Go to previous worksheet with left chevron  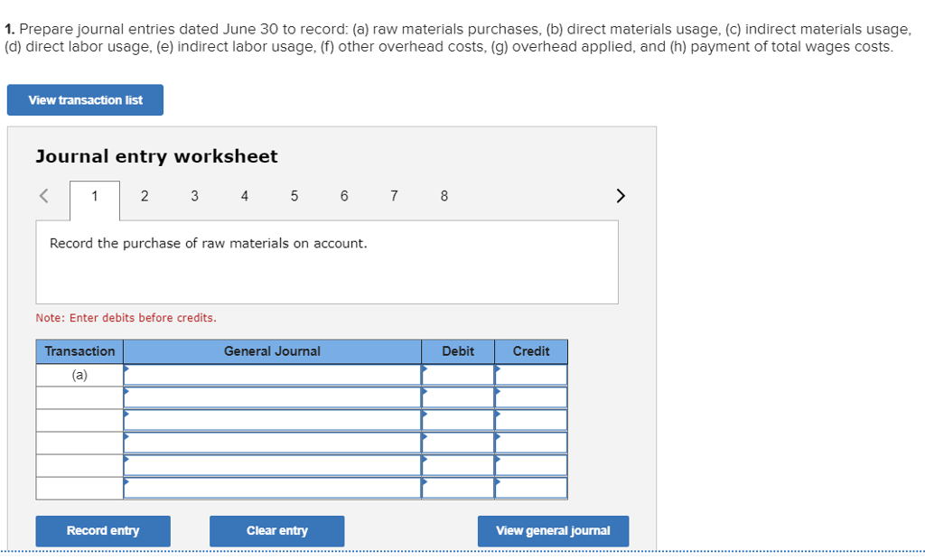click(x=43, y=196)
